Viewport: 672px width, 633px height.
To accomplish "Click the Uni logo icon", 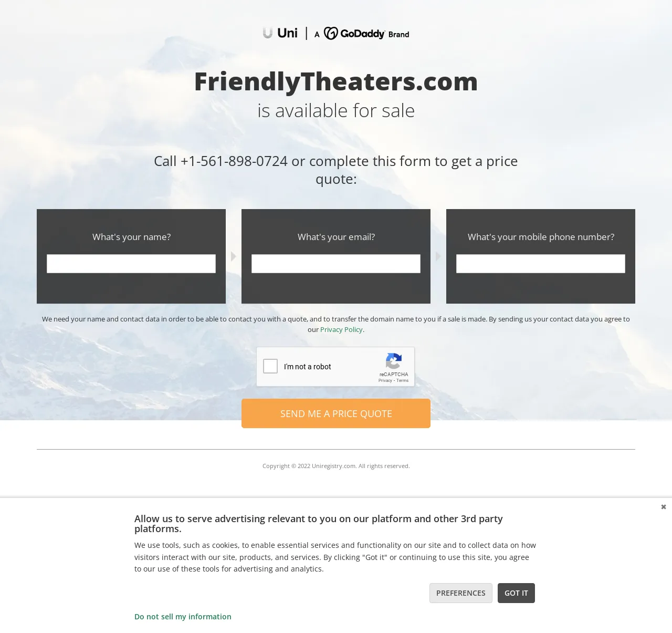I will tap(268, 33).
